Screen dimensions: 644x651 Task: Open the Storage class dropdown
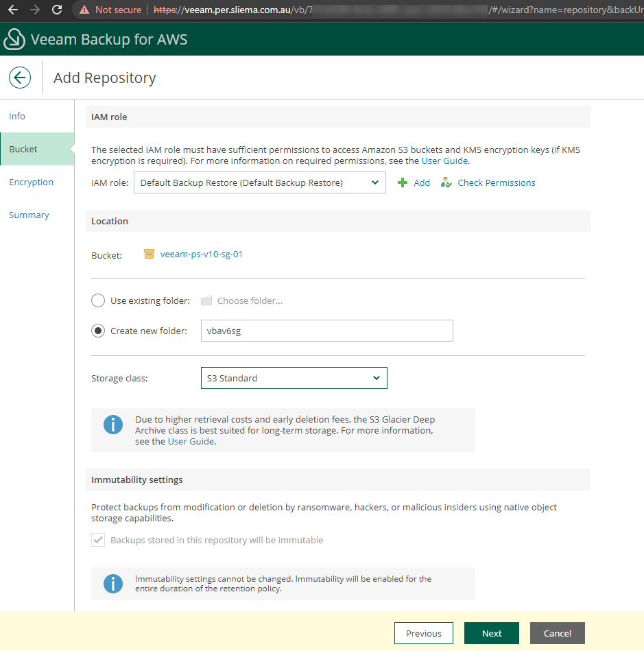[294, 378]
